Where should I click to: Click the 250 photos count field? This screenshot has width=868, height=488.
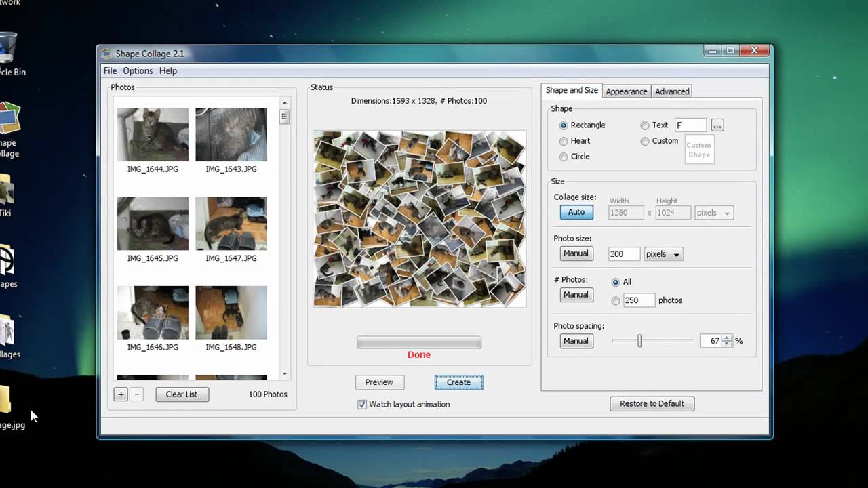coord(639,300)
